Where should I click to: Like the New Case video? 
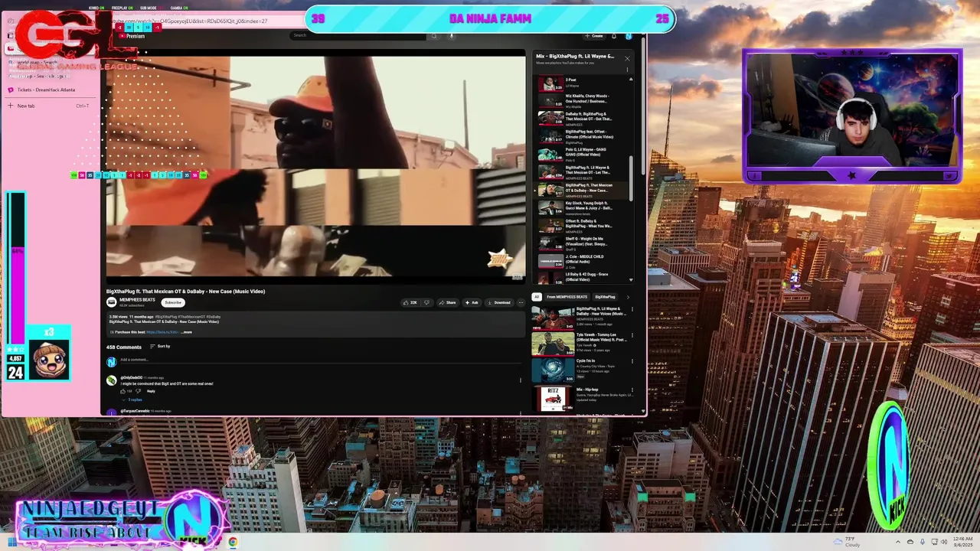click(x=410, y=302)
